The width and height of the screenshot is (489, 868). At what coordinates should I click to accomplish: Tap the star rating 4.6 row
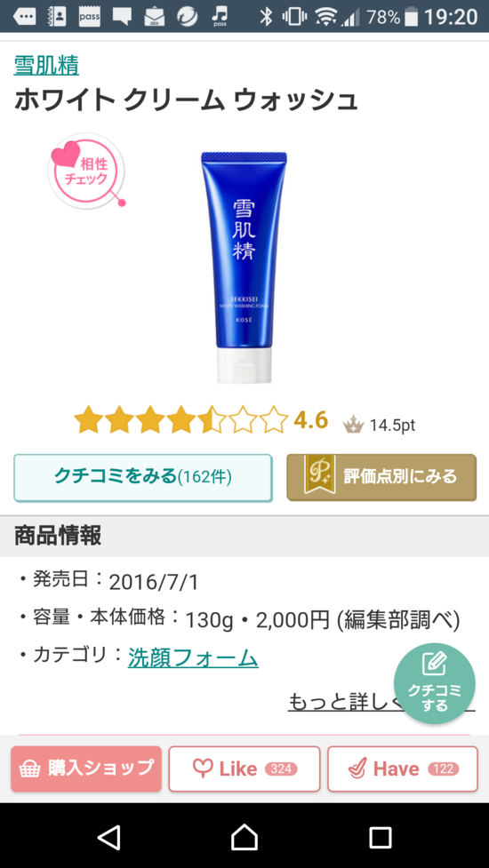(x=200, y=419)
